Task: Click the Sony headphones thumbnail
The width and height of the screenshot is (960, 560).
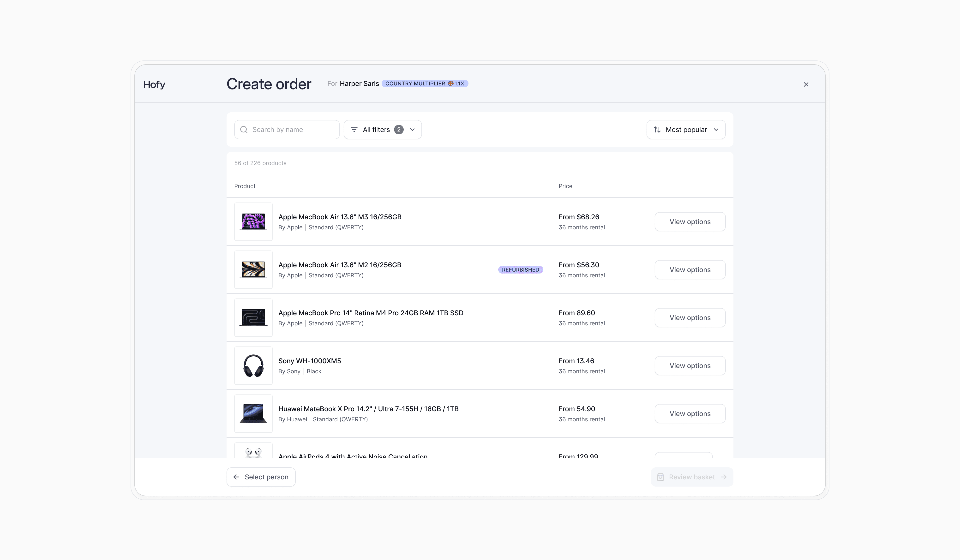Action: pos(253,366)
